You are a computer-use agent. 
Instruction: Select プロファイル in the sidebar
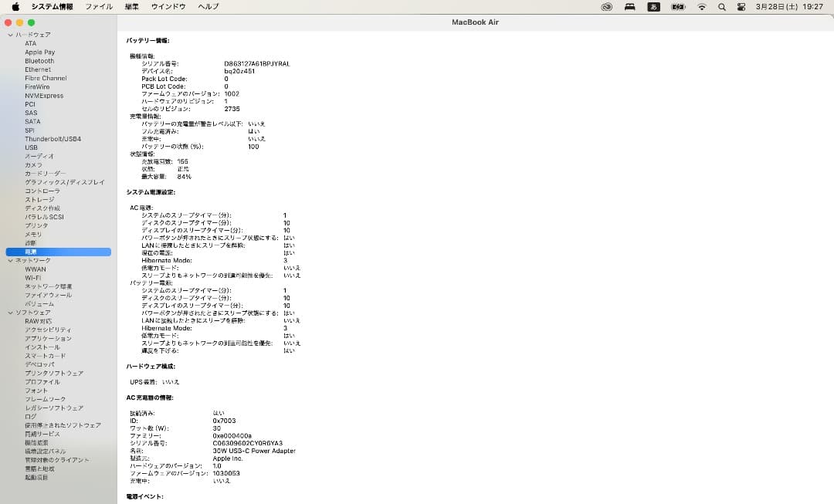tap(42, 382)
